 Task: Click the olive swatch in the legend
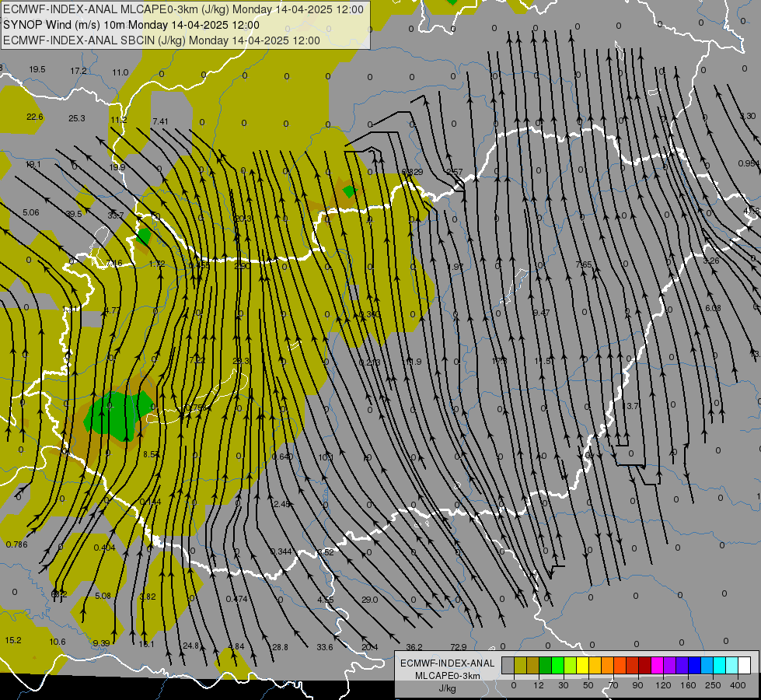[x=520, y=665]
